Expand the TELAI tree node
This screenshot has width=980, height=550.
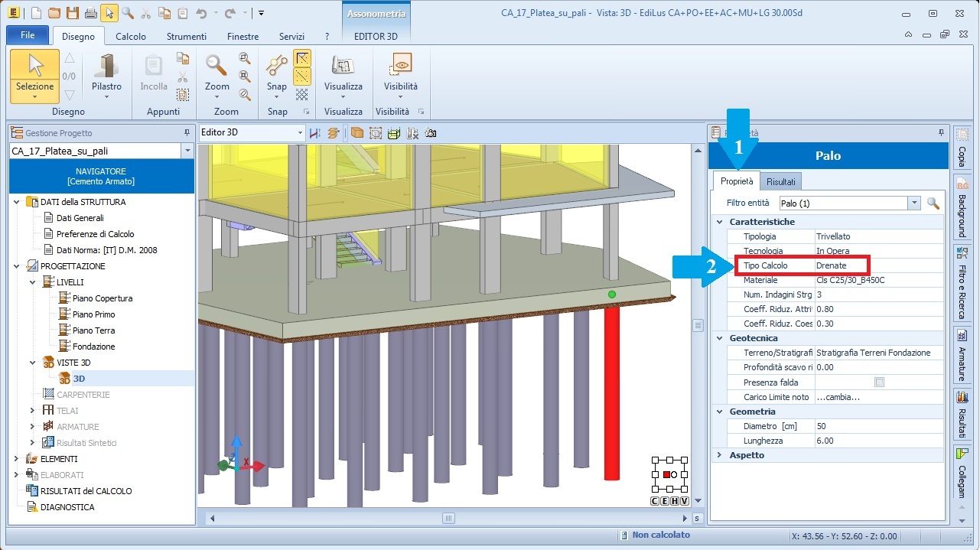pos(32,411)
